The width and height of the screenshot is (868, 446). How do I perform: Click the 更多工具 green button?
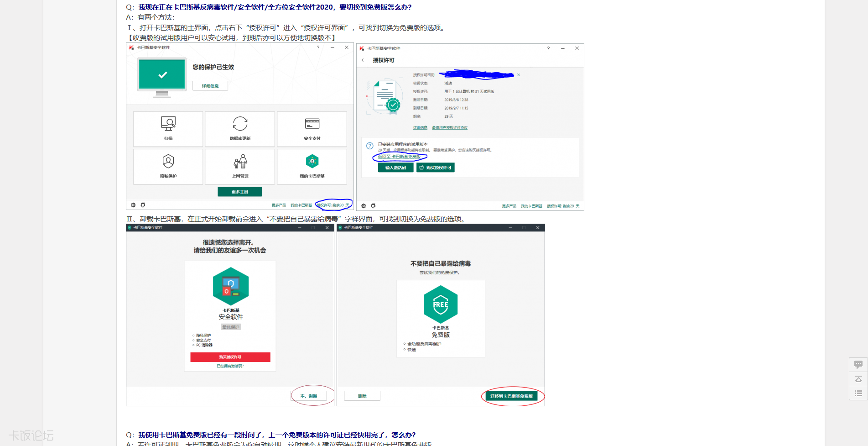tap(240, 192)
